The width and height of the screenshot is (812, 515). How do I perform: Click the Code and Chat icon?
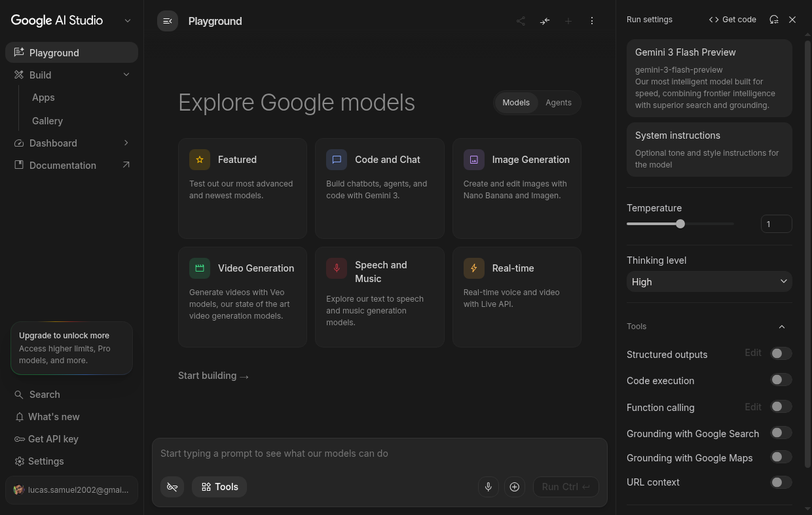(337, 160)
